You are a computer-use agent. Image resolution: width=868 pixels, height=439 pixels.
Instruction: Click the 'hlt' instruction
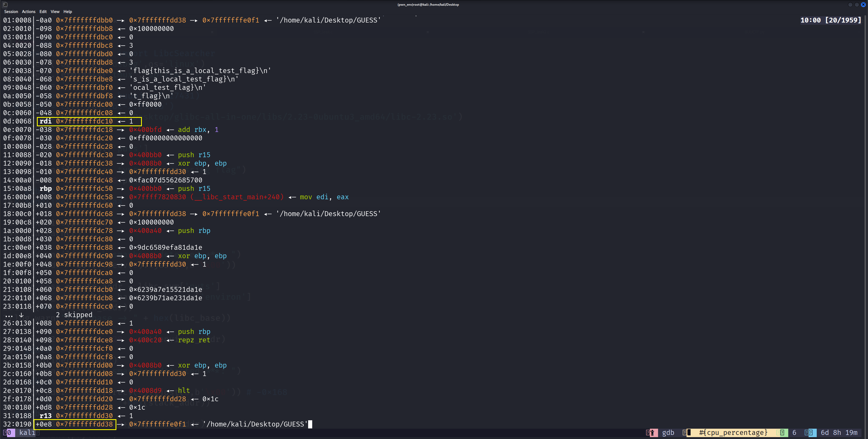(x=184, y=390)
